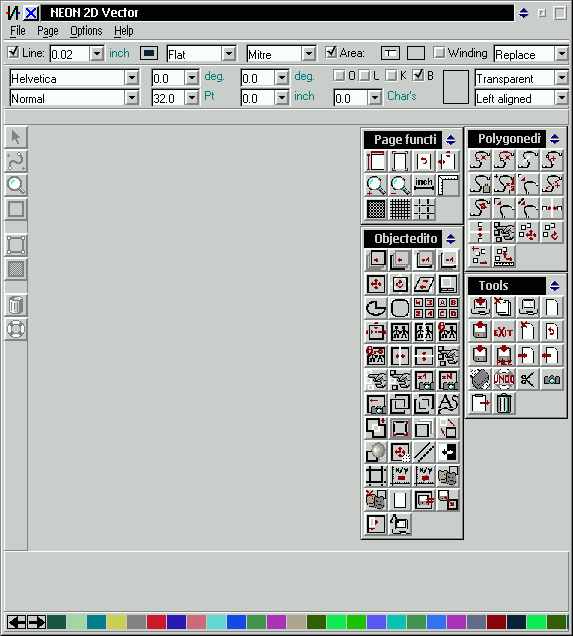Viewport: 573px width, 636px height.
Task: Select the magnifier tool in left toolbar
Action: 16,185
